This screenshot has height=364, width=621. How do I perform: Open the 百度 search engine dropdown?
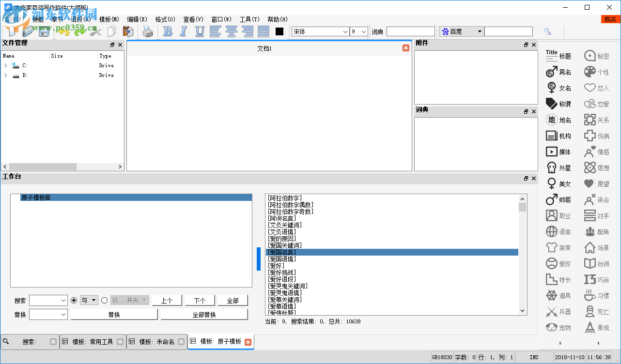pos(479,31)
